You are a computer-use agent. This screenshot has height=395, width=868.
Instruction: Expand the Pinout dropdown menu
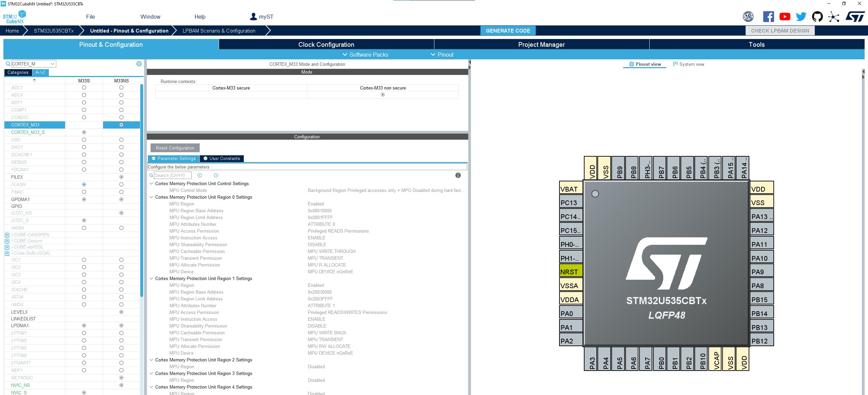442,55
